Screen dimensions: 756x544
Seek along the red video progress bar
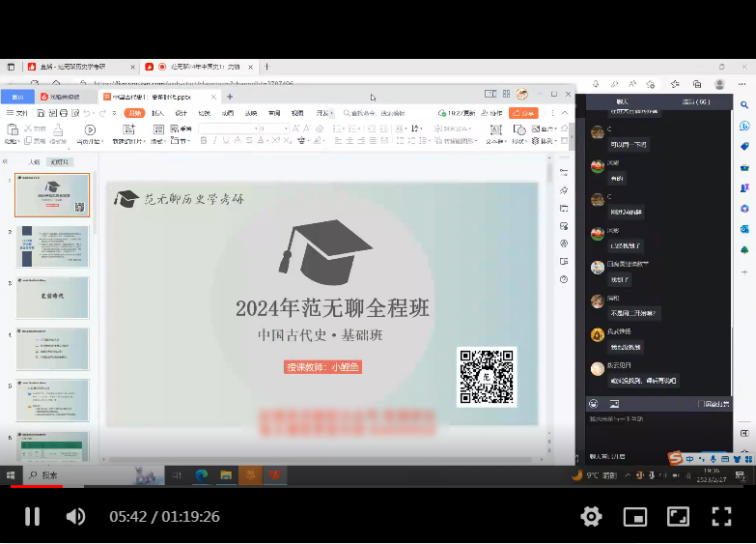point(37,487)
